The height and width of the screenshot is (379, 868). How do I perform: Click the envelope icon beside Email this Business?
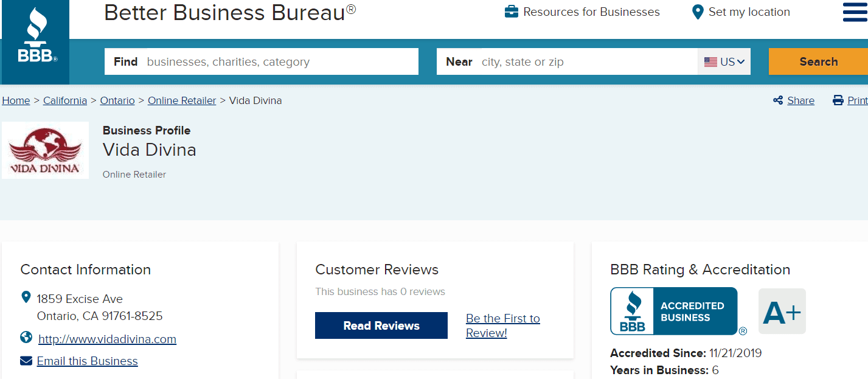click(26, 361)
